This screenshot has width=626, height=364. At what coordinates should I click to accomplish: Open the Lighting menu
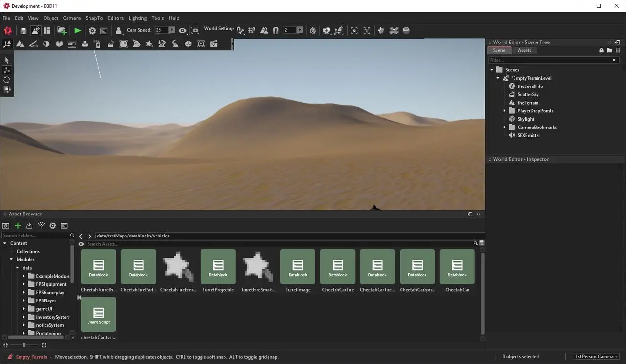pos(137,18)
